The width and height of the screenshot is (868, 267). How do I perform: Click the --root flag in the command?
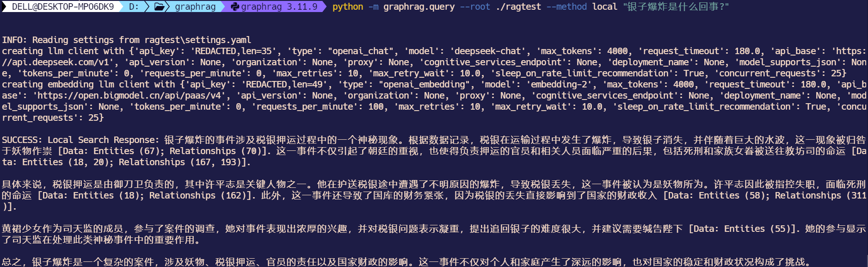click(x=475, y=6)
